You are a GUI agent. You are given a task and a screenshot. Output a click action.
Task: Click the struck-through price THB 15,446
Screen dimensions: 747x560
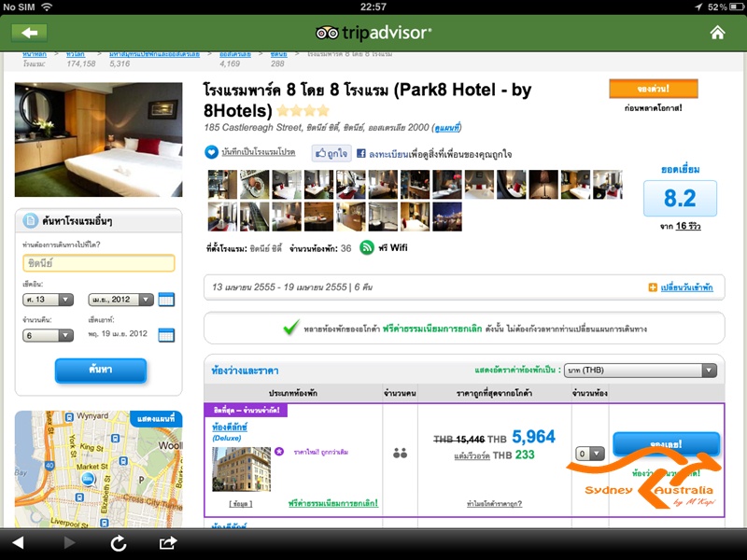click(458, 439)
